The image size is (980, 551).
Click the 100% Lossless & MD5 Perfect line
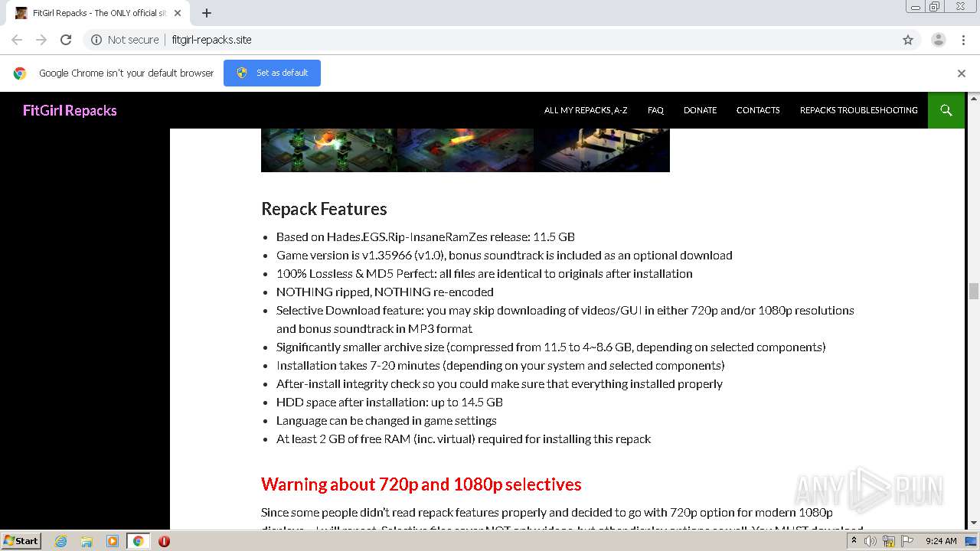click(x=485, y=273)
